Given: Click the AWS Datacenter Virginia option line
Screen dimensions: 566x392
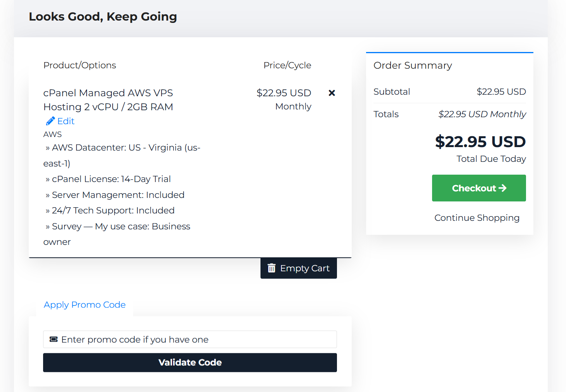Looking at the screenshot, I should pyautogui.click(x=122, y=156).
